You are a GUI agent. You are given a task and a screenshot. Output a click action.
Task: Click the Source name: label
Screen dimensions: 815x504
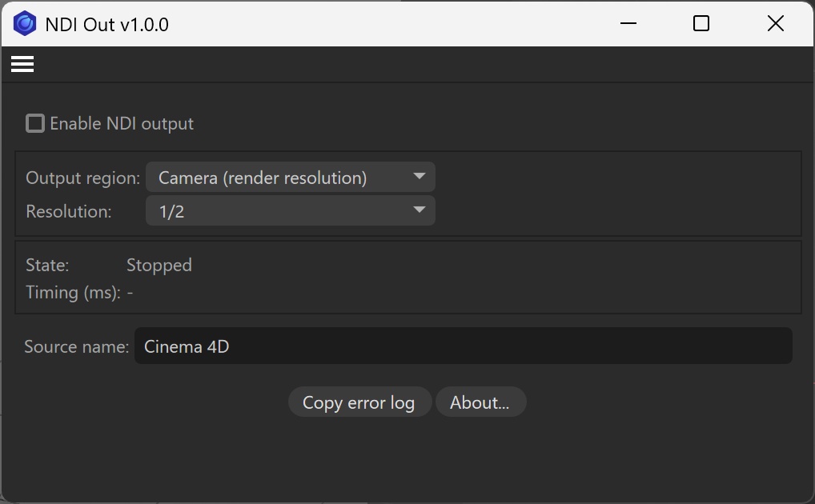[76, 346]
